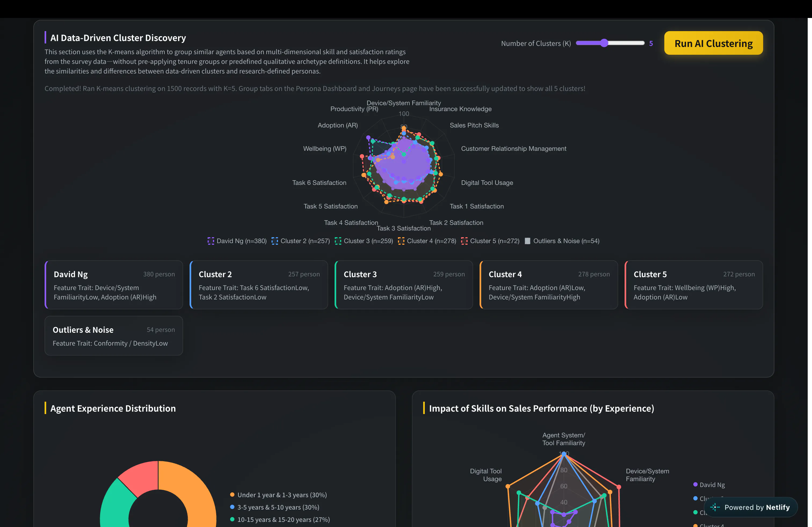This screenshot has width=812, height=527.
Task: Toggle 10-15 years & 15-20 years legend
Action: (x=280, y=519)
